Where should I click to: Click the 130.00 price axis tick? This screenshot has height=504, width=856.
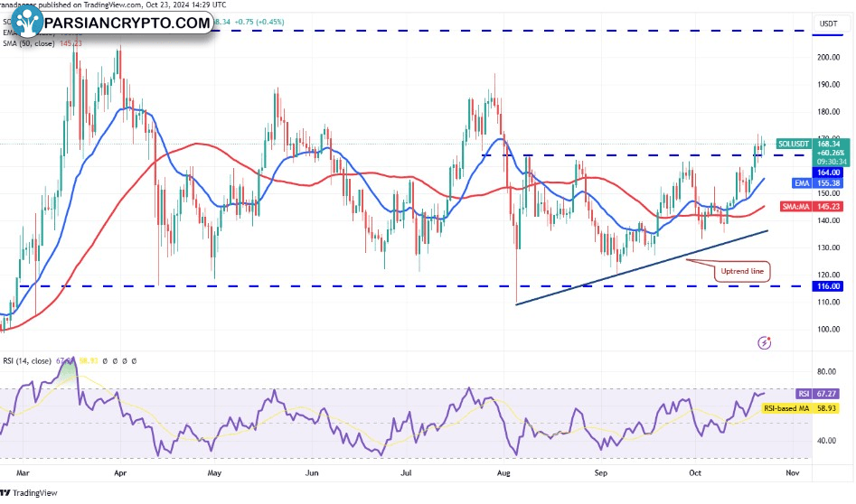point(828,247)
